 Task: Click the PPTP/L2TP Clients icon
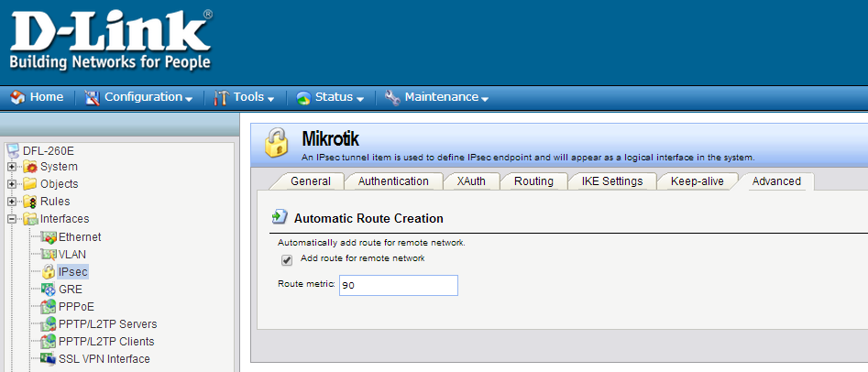49,342
